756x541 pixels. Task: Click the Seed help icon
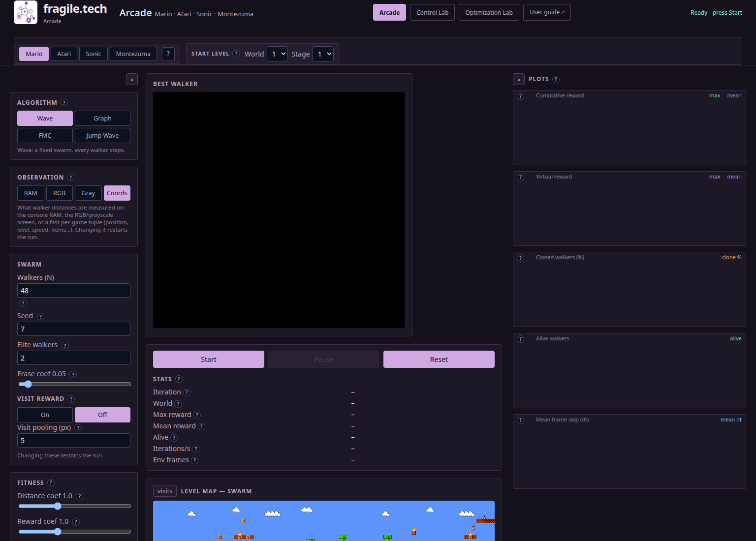[40, 317]
